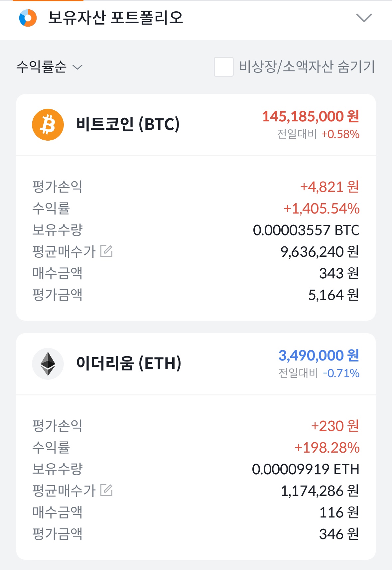The width and height of the screenshot is (392, 570).
Task: Click the Bitcoin logo icon
Action: [48, 125]
